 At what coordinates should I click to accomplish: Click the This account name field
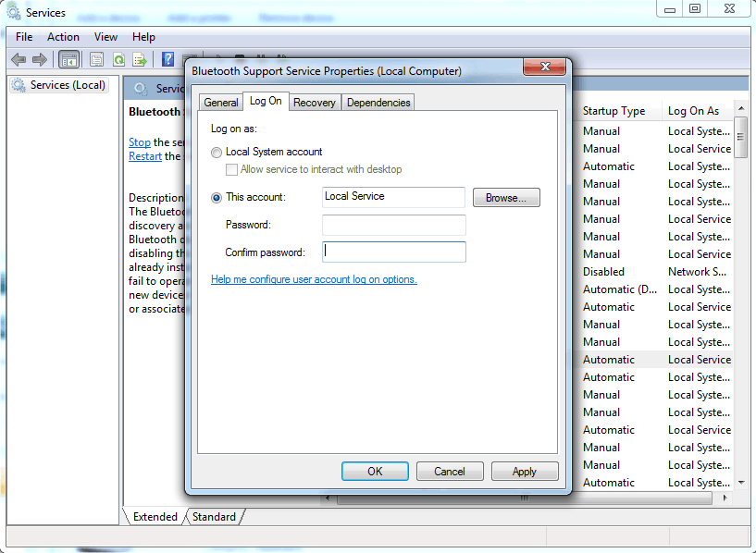click(393, 197)
